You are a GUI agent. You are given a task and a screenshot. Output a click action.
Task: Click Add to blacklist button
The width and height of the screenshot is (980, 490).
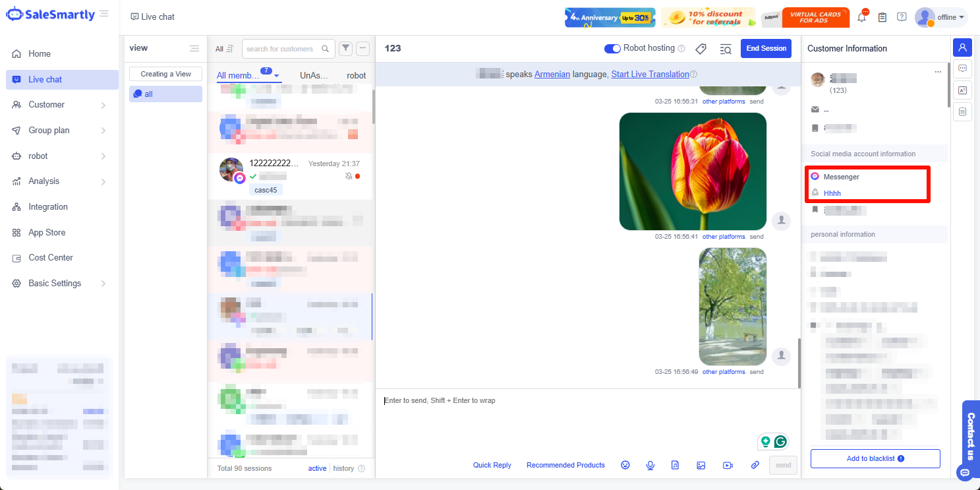pyautogui.click(x=875, y=458)
